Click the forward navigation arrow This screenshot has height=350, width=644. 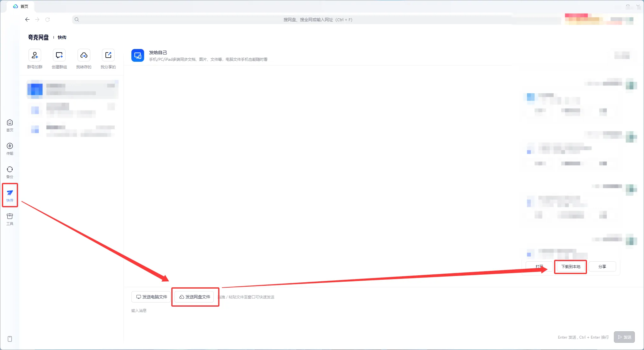tap(37, 20)
